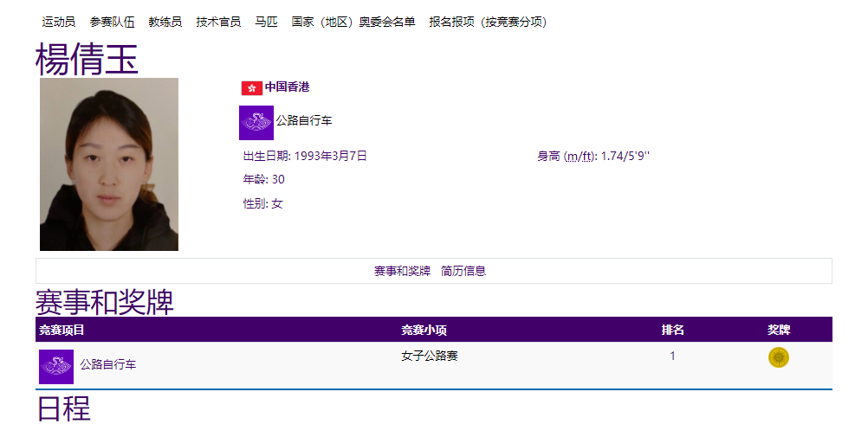Click the road cycling icon beside the profile
This screenshot has width=868, height=424.
point(256,122)
